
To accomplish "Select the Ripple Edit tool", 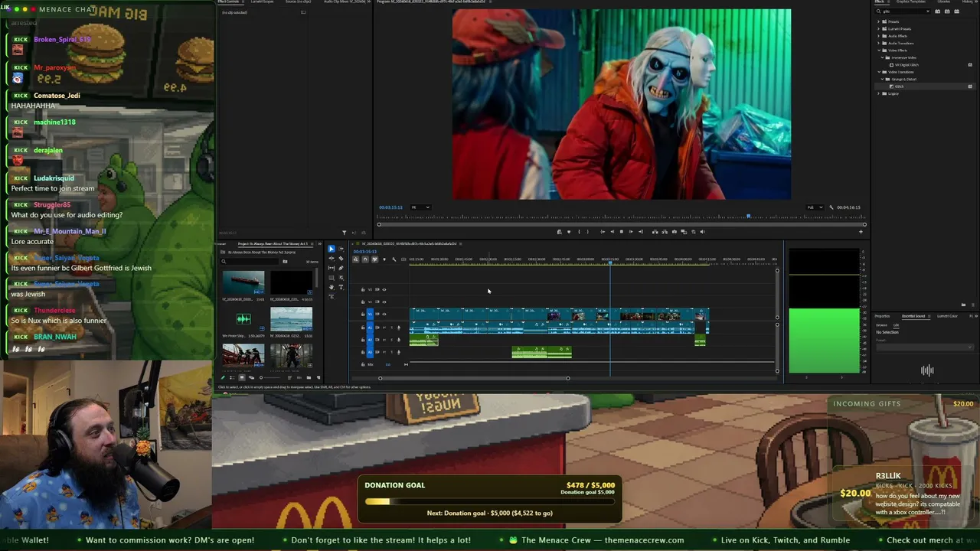I will (x=332, y=259).
